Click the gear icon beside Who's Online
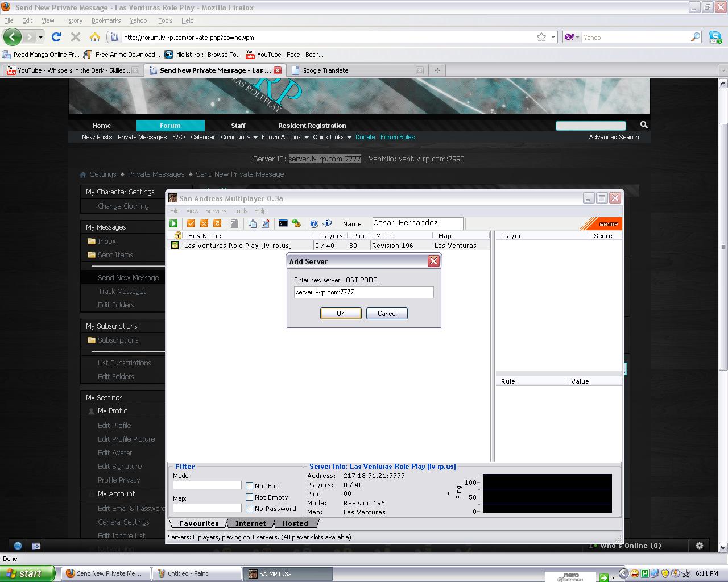 (x=700, y=546)
